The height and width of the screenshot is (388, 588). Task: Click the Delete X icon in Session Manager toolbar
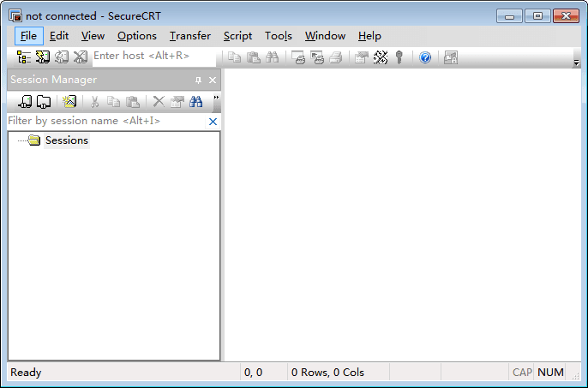point(159,101)
